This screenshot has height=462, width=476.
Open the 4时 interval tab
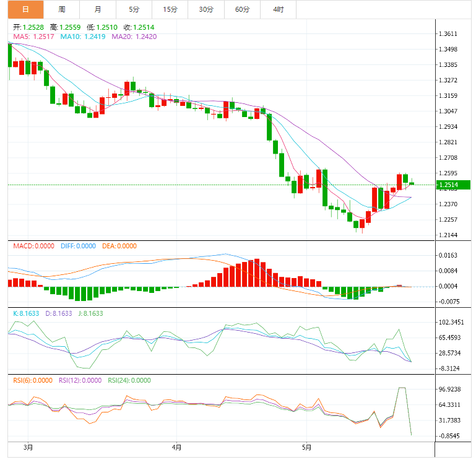tap(279, 9)
